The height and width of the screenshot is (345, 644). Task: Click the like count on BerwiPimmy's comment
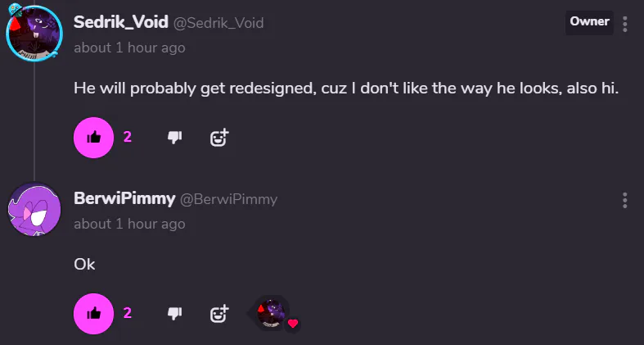[128, 313]
